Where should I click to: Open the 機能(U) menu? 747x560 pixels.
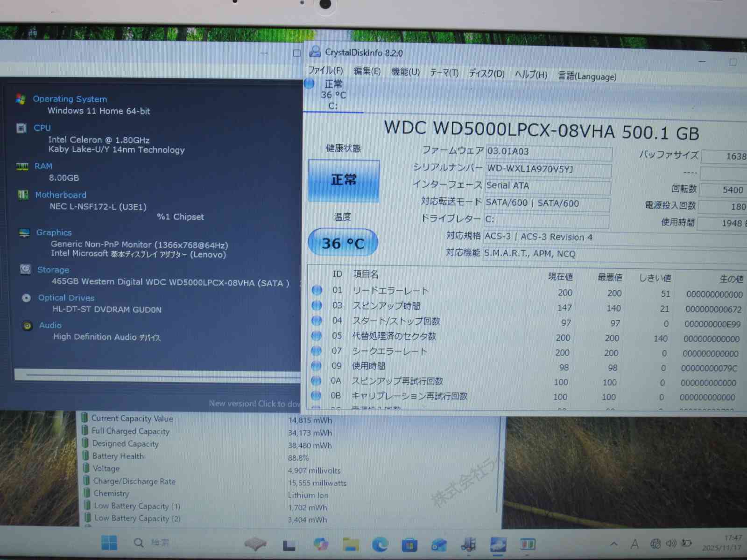click(x=405, y=72)
